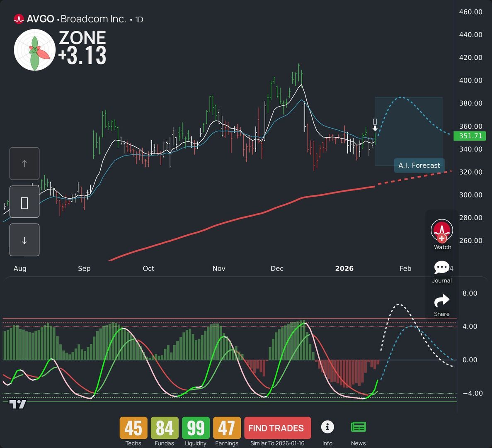Click the 260.00 price axis label

tap(471, 241)
